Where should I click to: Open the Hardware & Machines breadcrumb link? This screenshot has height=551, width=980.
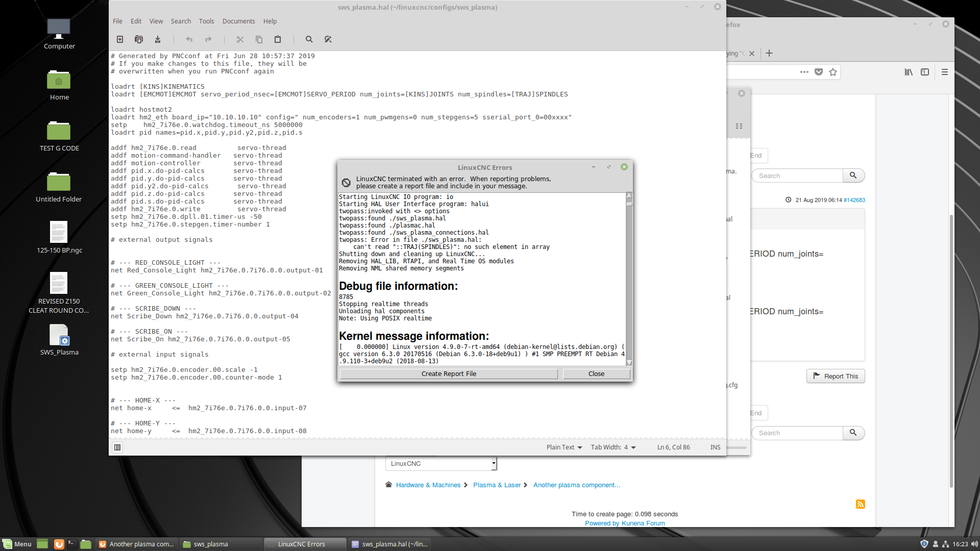point(428,485)
